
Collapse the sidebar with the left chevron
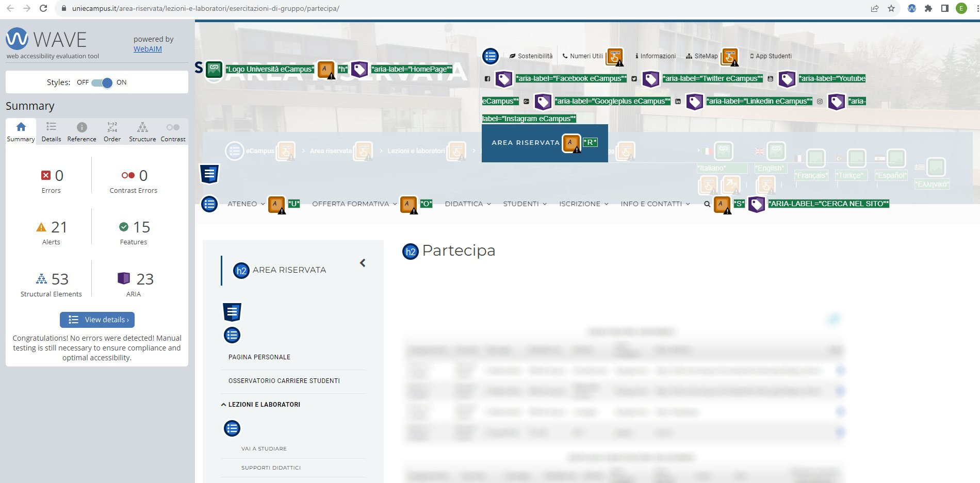[x=363, y=263]
